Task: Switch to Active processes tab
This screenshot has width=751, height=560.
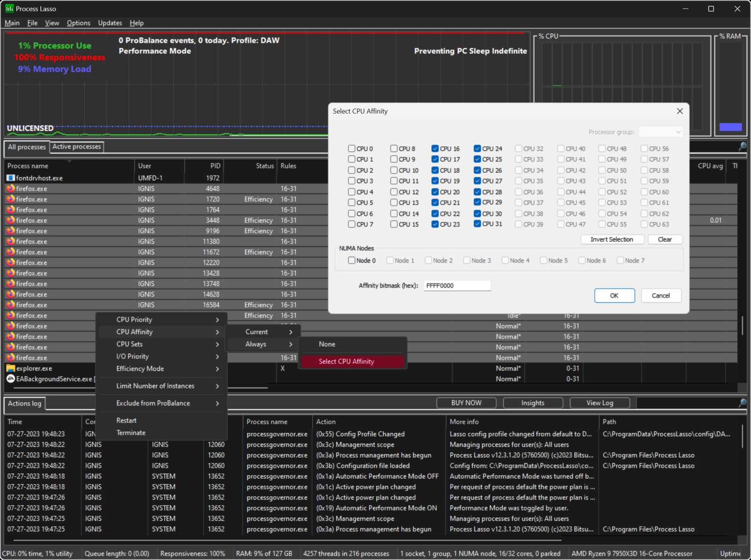Action: pos(77,146)
